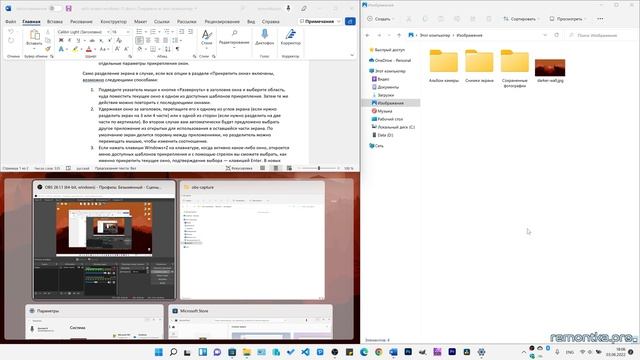The height and width of the screenshot is (360, 640).
Task: Toggle bold formatting in Word
Action: pos(61,40)
